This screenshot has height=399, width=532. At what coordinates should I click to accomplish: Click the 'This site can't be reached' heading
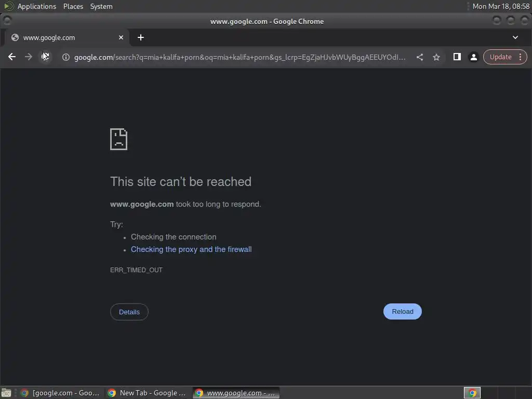click(x=181, y=181)
